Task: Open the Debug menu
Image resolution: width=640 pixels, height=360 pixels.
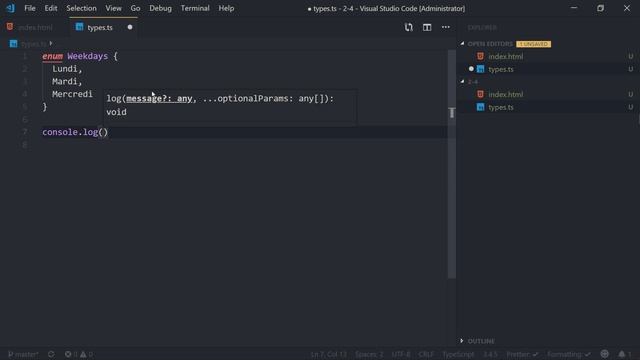Action: coord(160,8)
